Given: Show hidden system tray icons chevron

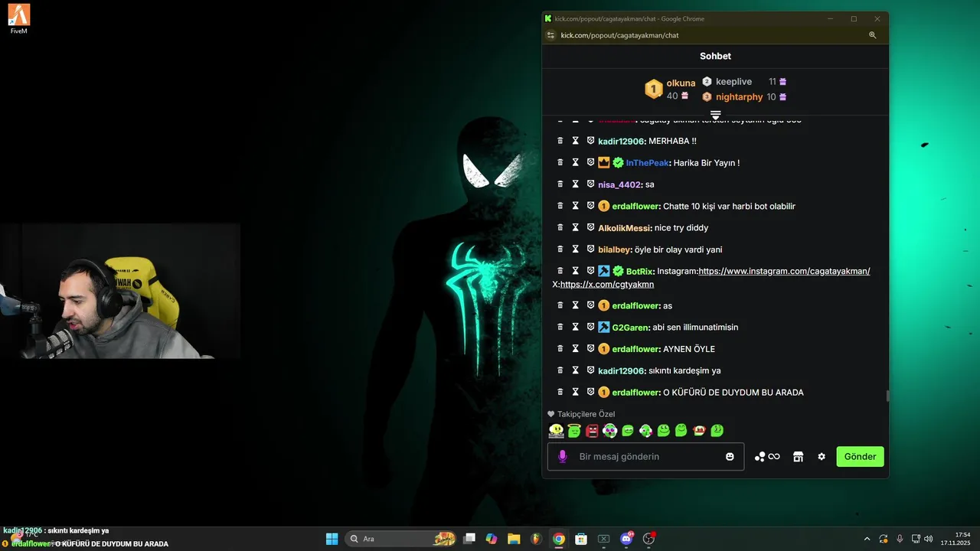Looking at the screenshot, I should point(867,539).
